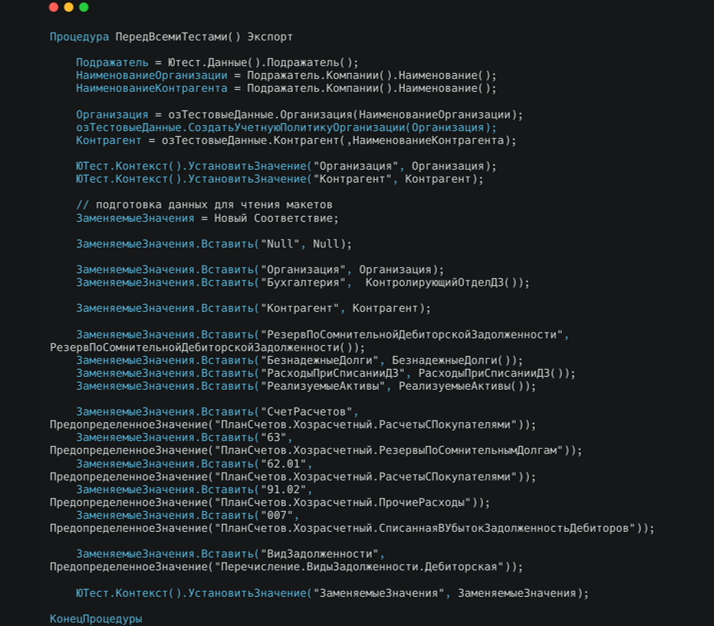
Task: Click the "Новый Соответствие" expression
Action: [276, 218]
